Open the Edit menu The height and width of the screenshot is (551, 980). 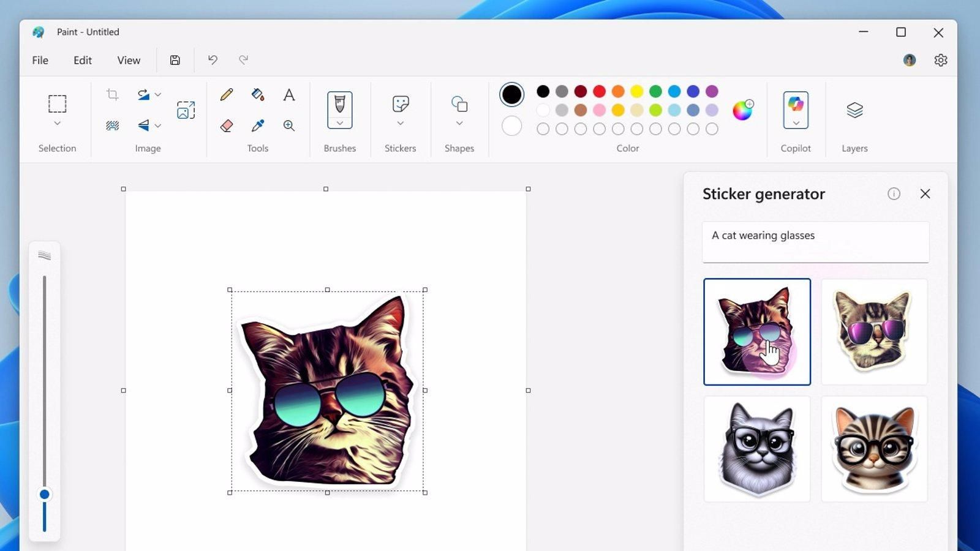[x=82, y=59]
